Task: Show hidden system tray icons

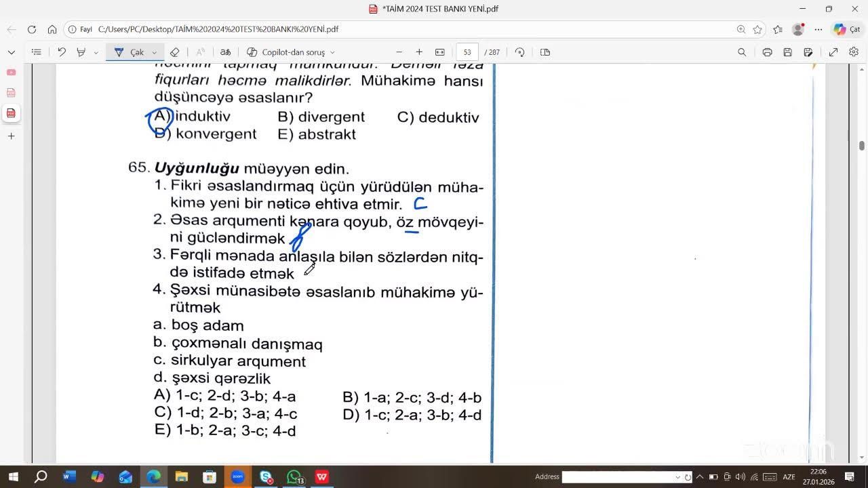Action: tap(700, 476)
